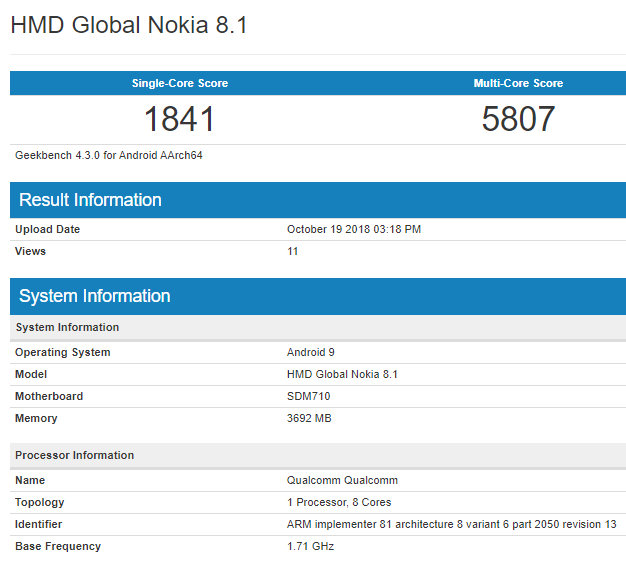Click the HMD Global Nokia 8.1 page title
The height and width of the screenshot is (567, 626).
(x=129, y=25)
